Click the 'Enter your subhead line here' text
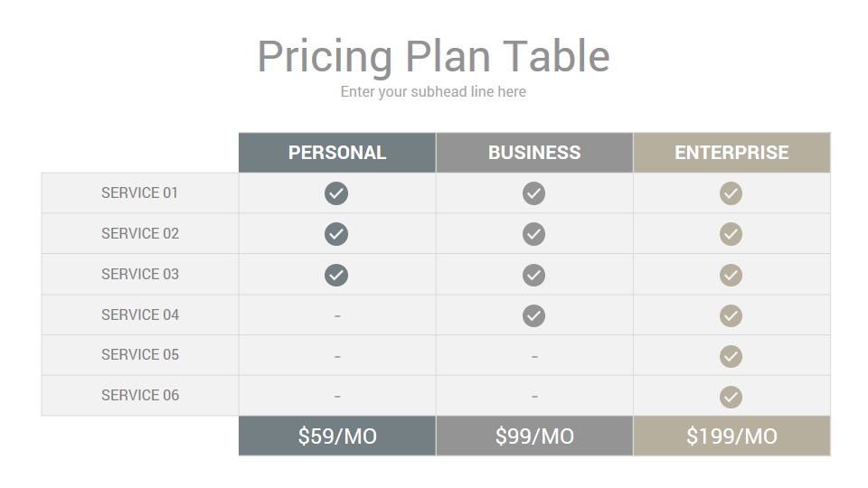Screen dimensions: 868x488 tap(433, 92)
